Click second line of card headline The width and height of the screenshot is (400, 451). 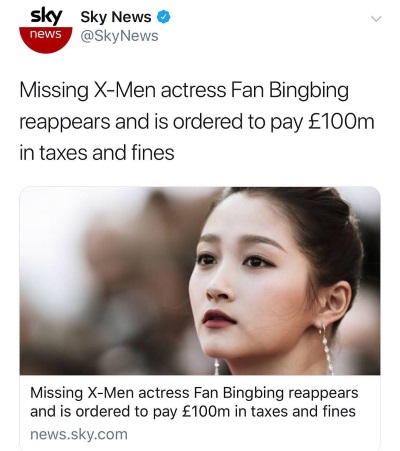(193, 411)
